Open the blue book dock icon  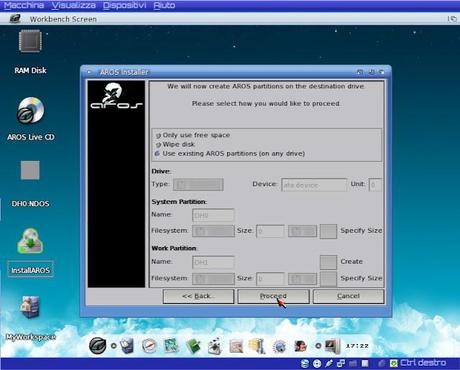tap(127, 346)
